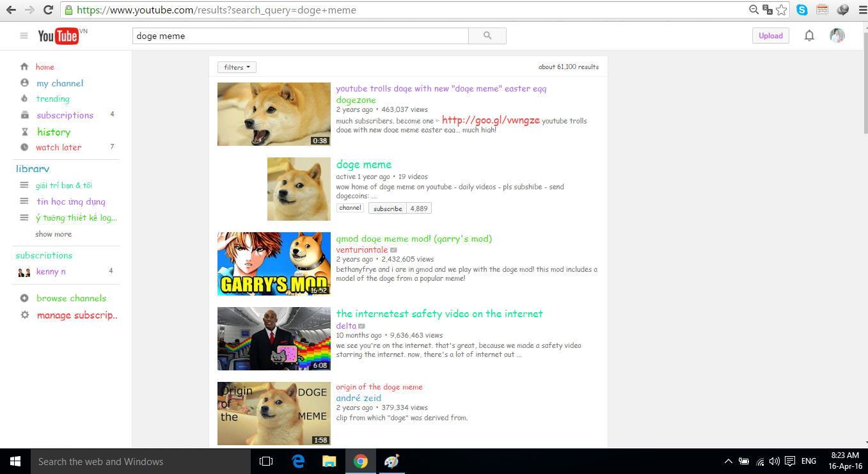Subscribe to doge meme channel

pos(388,208)
